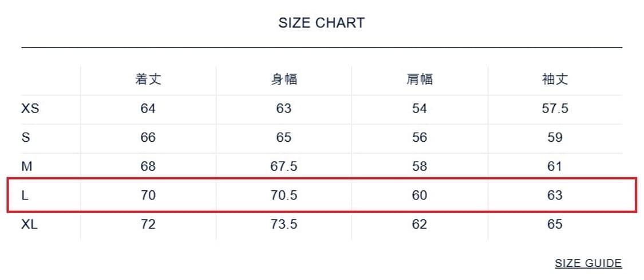Click the 肩幅 column header
Viewport: 644px width, 280px height.
[420, 79]
